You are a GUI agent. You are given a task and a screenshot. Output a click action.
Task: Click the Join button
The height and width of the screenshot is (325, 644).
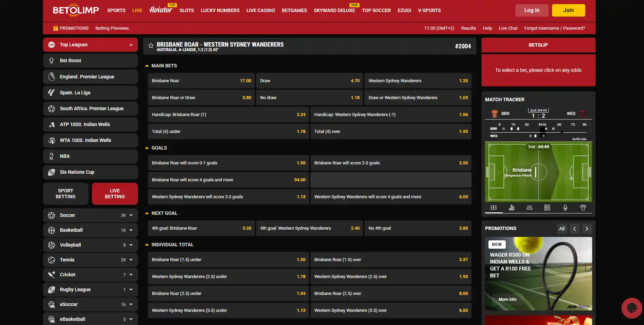coord(568,10)
